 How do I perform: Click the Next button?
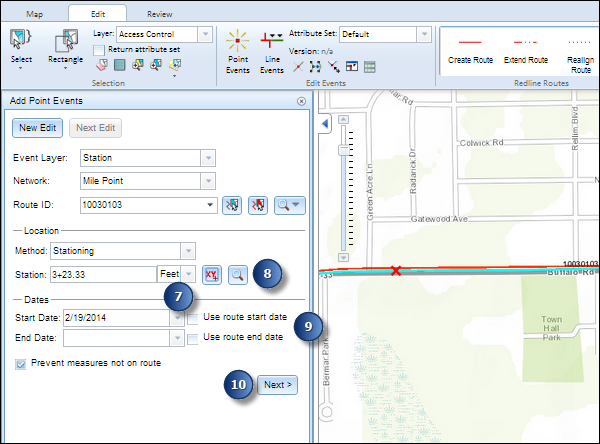point(277,384)
